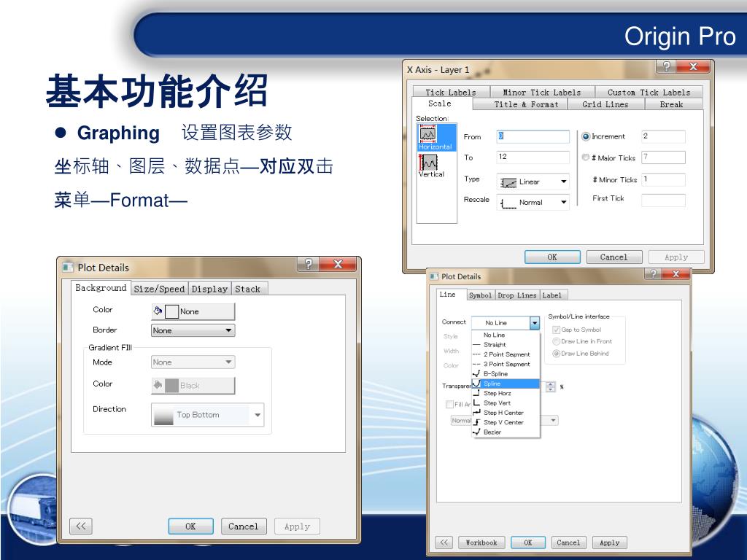Click the Increment value field showing 2
This screenshot has width=747, height=560.
click(663, 136)
